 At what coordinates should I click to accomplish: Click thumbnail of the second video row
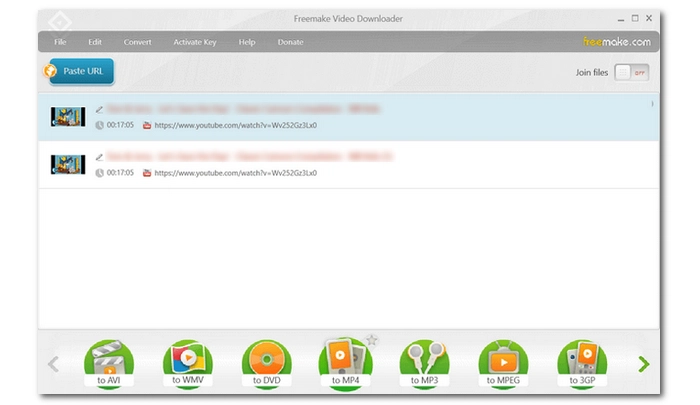click(68, 165)
